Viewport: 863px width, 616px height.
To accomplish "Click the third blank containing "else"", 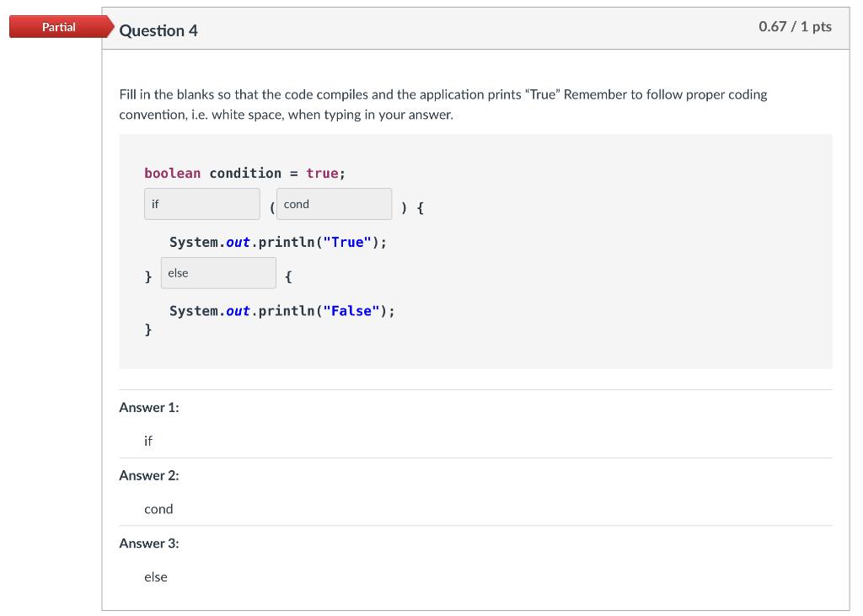I will click(x=217, y=273).
